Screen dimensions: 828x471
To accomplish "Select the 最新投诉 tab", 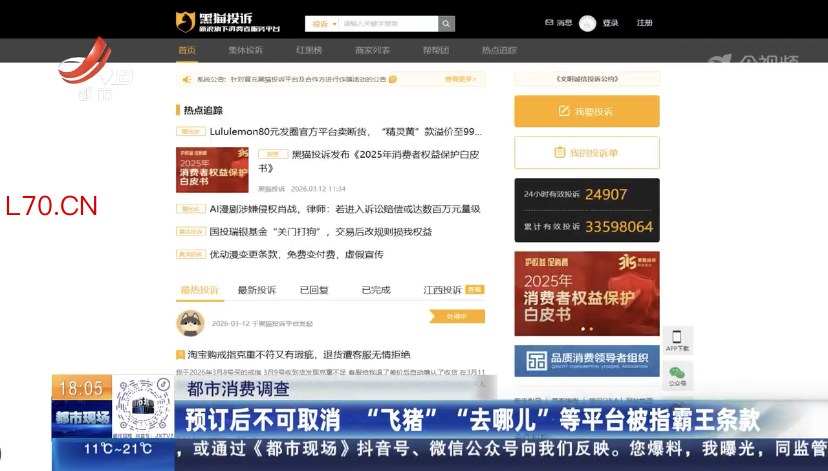I will 256,290.
